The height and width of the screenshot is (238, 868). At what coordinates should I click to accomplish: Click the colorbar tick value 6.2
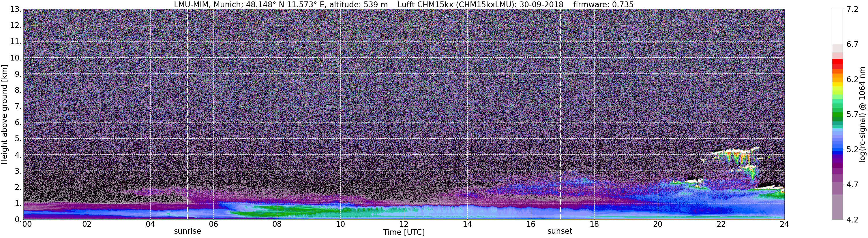[852, 79]
